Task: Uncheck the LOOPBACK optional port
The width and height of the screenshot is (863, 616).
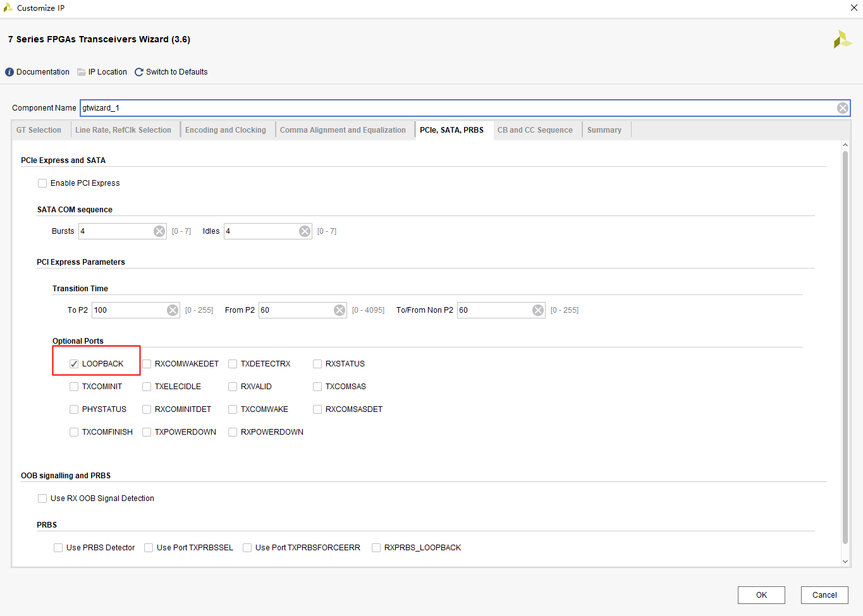Action: [74, 364]
